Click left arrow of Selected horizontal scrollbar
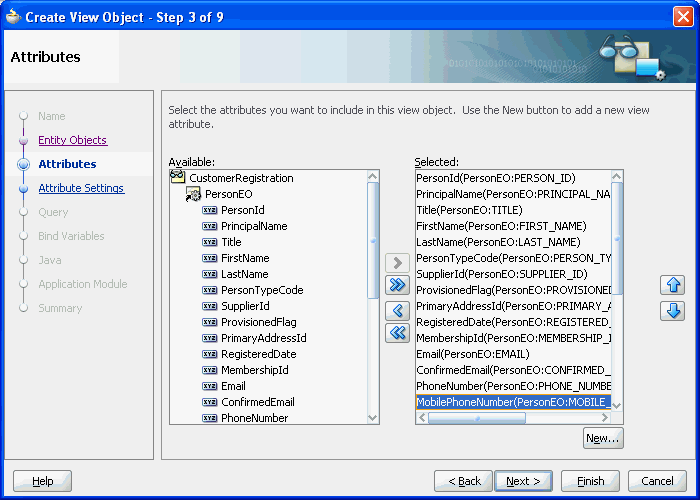Screen dimensions: 700x500 422,418
